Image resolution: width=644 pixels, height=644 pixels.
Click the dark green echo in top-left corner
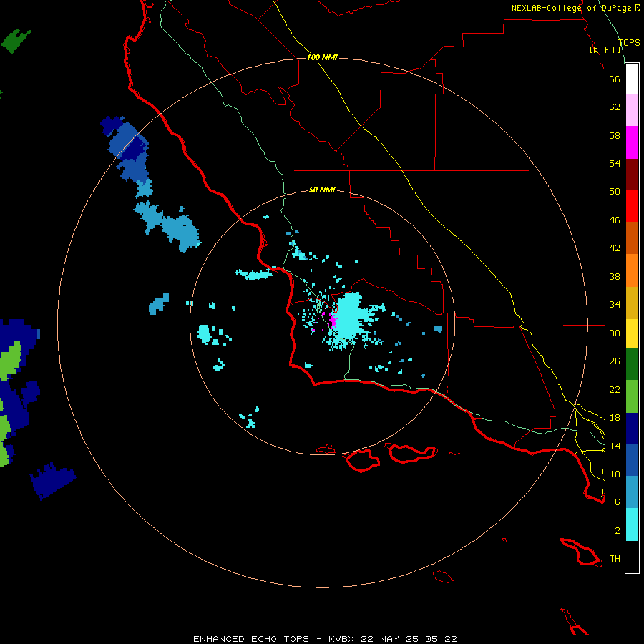16,41
